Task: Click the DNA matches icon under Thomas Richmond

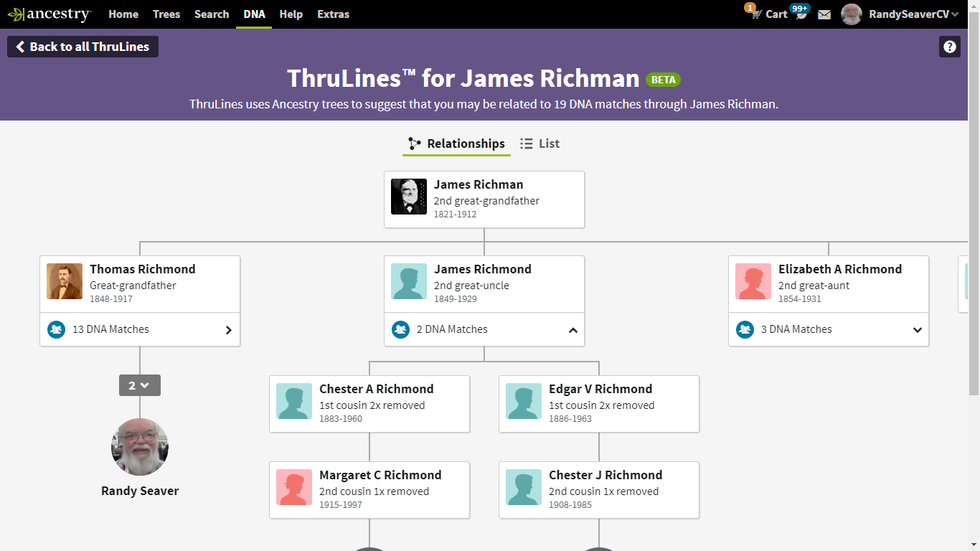Action: pos(56,329)
